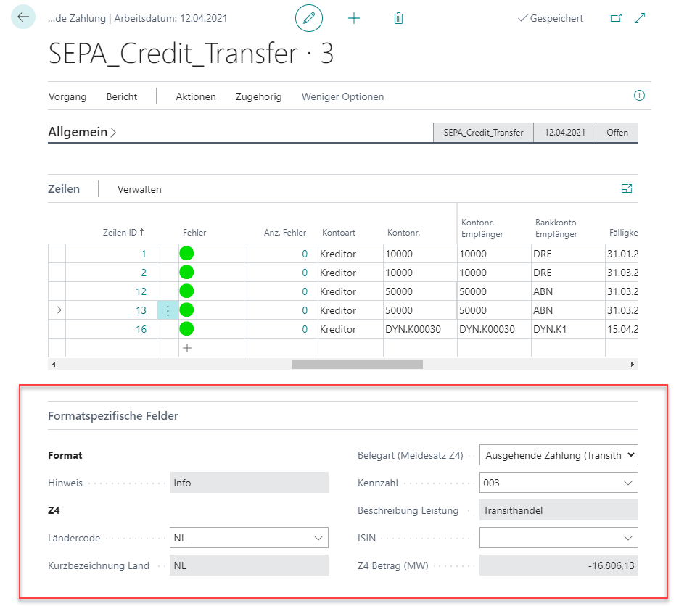Viewport: 700px width, 606px height.
Task: Click the trash delete icon
Action: point(398,18)
